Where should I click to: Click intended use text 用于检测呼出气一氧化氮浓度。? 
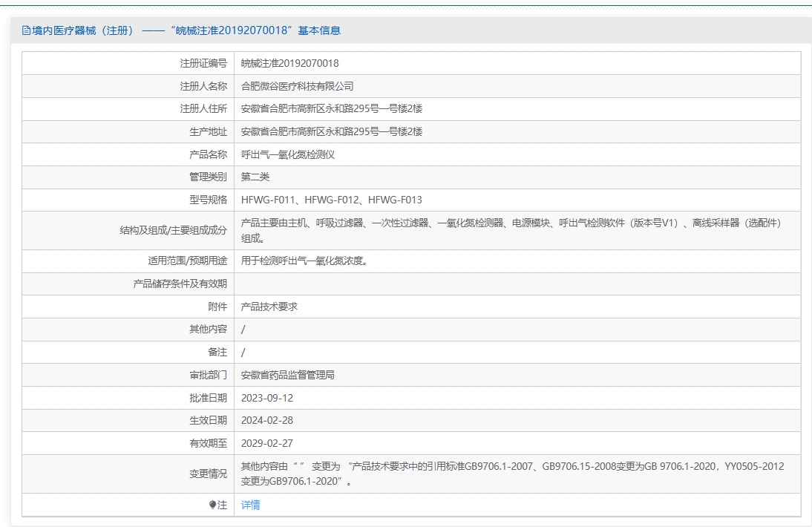pyautogui.click(x=304, y=261)
